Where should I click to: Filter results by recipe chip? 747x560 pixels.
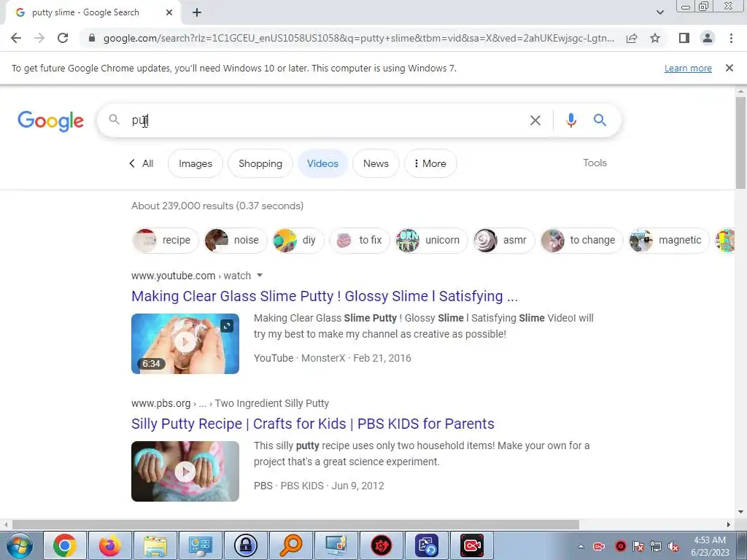165,240
